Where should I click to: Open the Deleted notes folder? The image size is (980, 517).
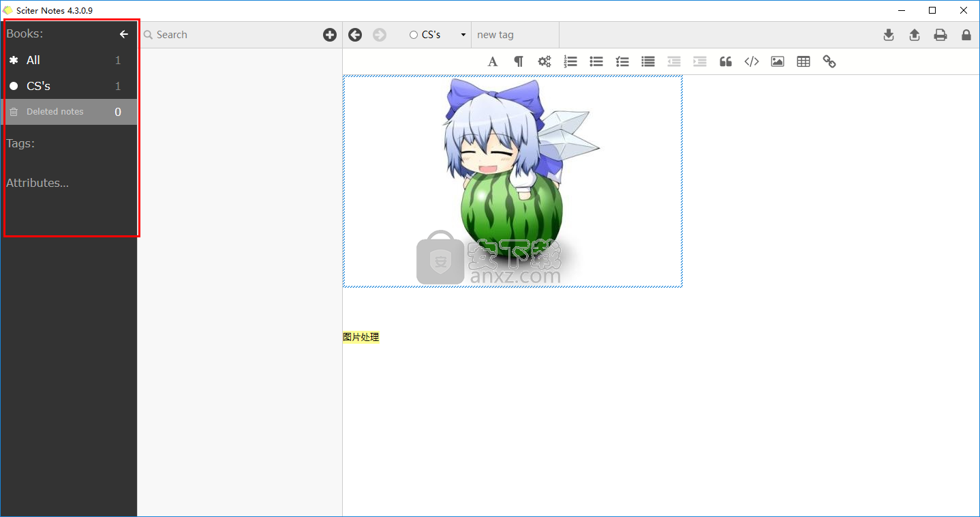pyautogui.click(x=69, y=112)
